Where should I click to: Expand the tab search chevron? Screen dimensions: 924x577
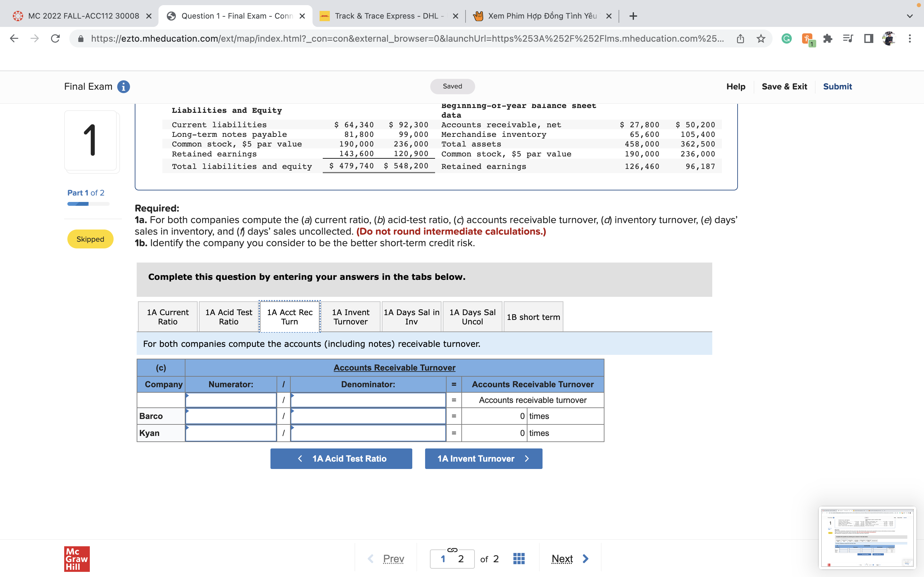[x=910, y=16]
